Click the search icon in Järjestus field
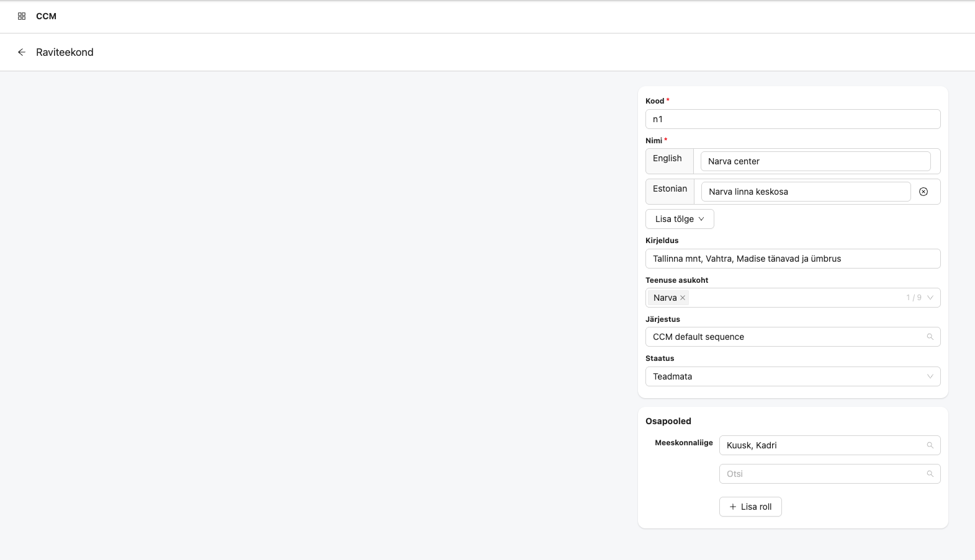Screen dimensions: 975x560 pos(930,337)
